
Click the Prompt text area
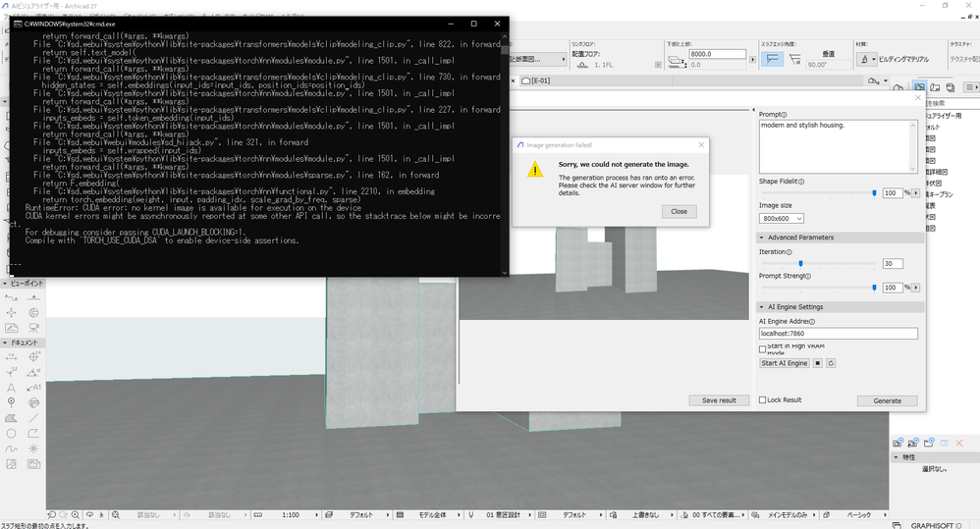[x=839, y=147]
